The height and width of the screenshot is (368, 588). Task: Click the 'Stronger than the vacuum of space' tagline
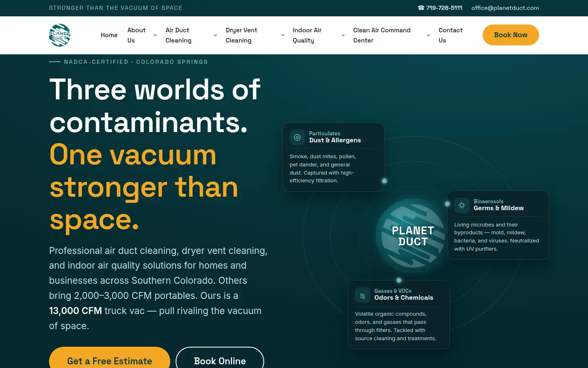[116, 8]
